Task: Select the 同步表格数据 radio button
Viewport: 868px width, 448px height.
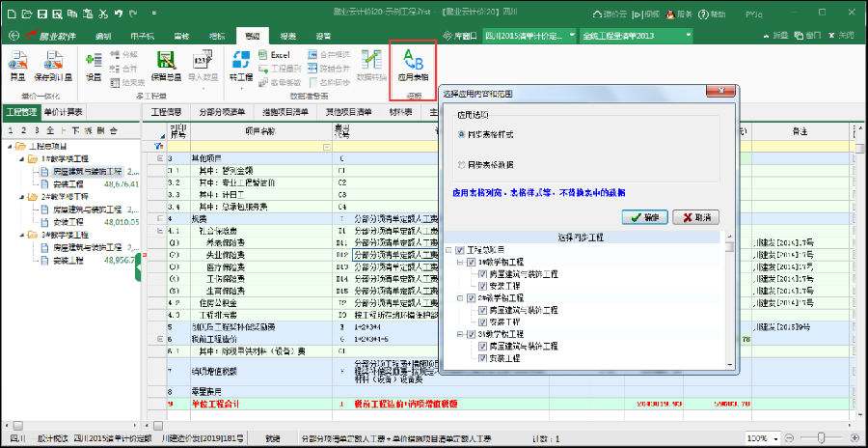Action: tap(463, 165)
